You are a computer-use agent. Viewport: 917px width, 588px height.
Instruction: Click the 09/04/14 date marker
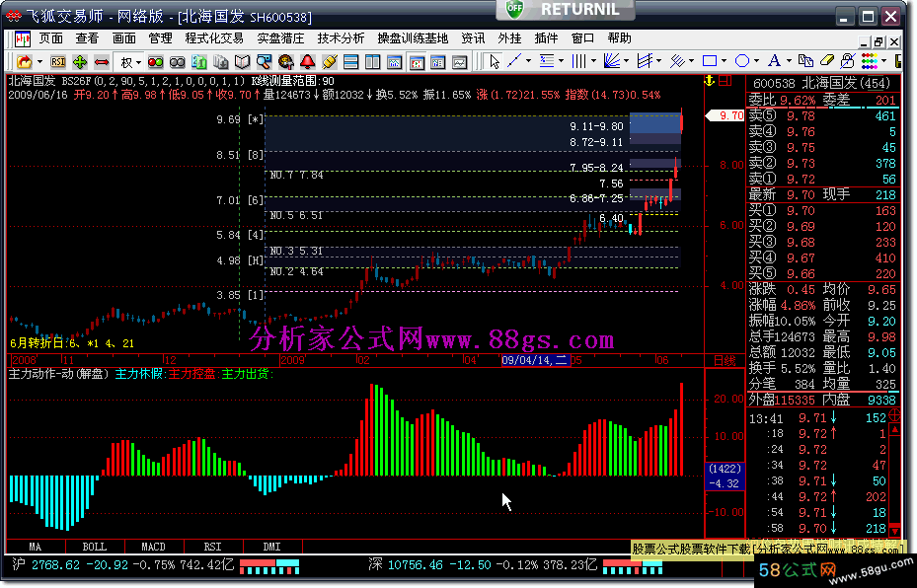pos(535,360)
